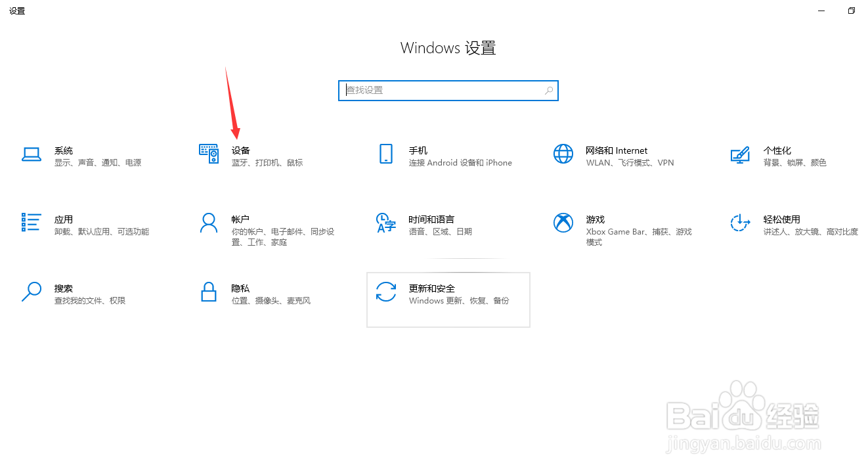Select the 时间和语言 category title
The width and height of the screenshot is (868, 473).
(431, 219)
